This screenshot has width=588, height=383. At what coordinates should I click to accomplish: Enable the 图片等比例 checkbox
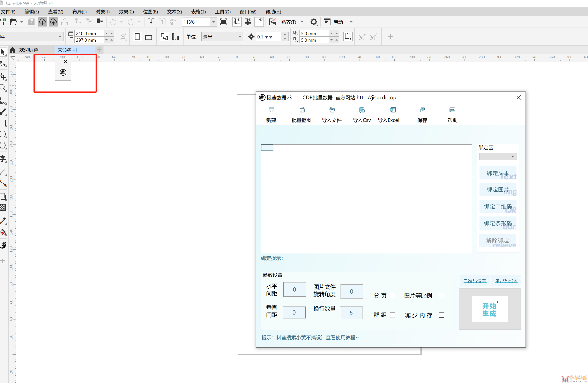(x=441, y=295)
